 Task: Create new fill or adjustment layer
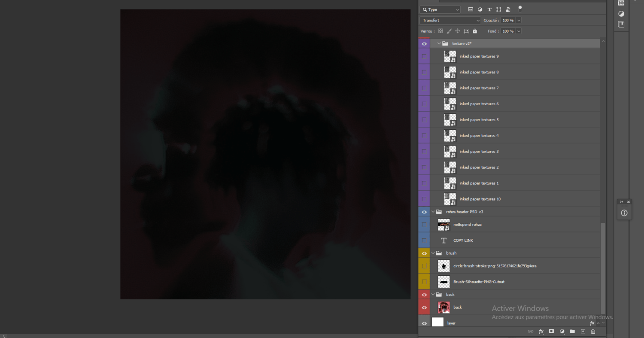coord(562,331)
